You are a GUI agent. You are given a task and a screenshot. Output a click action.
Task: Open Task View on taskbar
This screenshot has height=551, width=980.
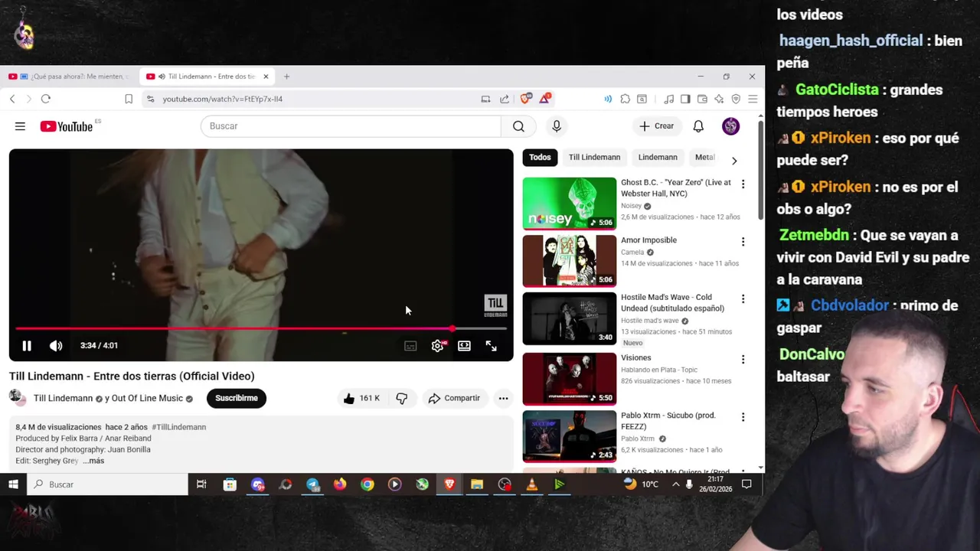tap(201, 484)
